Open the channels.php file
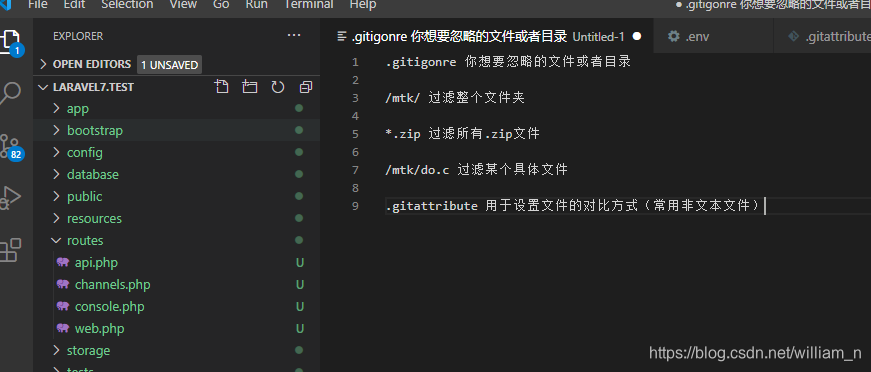The width and height of the screenshot is (871, 372). coord(113,284)
